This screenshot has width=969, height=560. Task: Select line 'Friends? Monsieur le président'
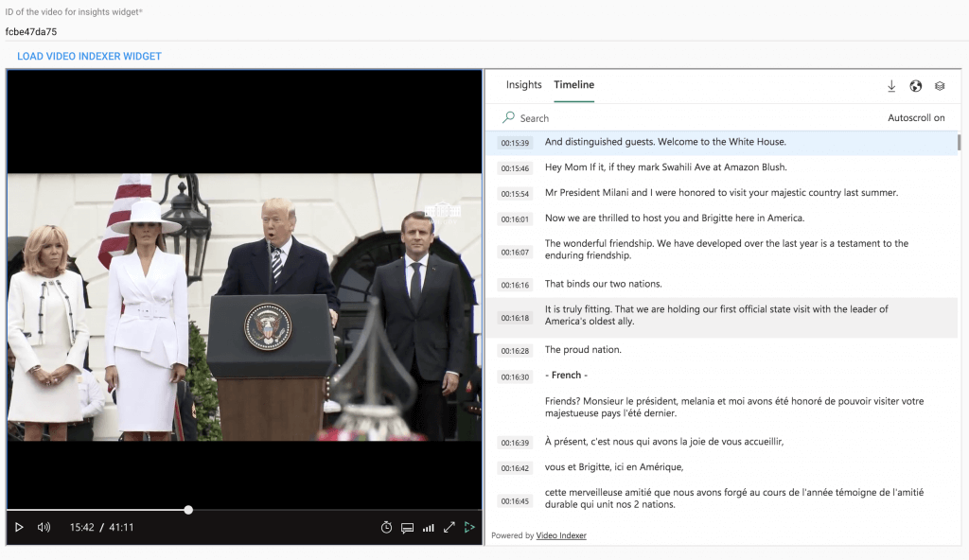coord(734,407)
